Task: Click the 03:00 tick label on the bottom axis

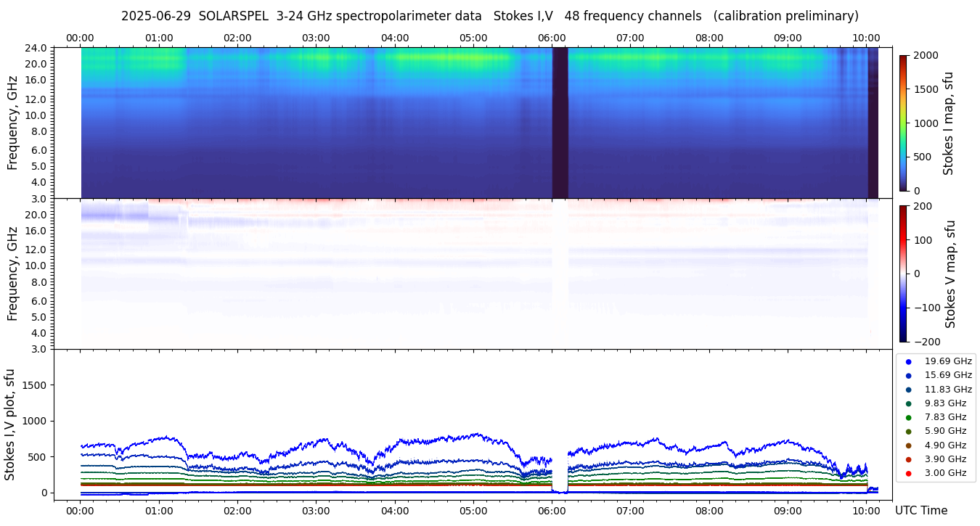Action: point(316,510)
